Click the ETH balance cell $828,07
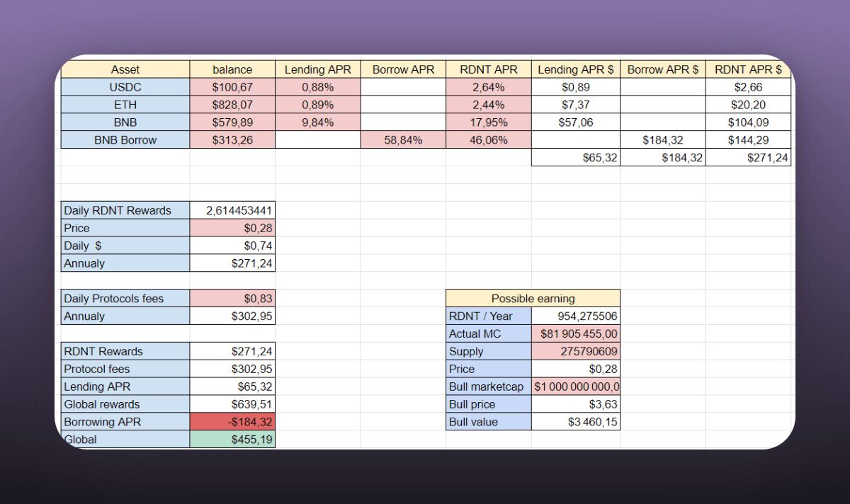This screenshot has height=504, width=850. pos(232,105)
